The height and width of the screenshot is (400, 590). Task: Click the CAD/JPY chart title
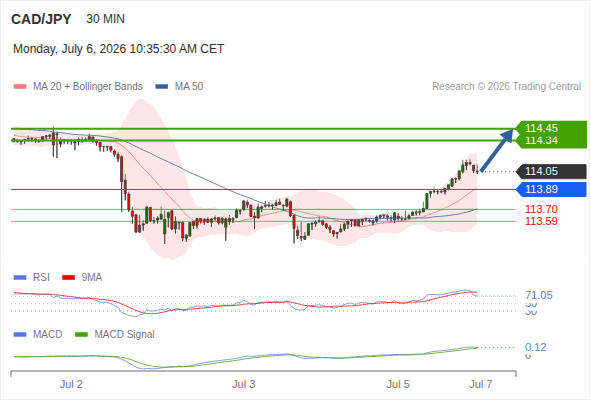pyautogui.click(x=41, y=19)
